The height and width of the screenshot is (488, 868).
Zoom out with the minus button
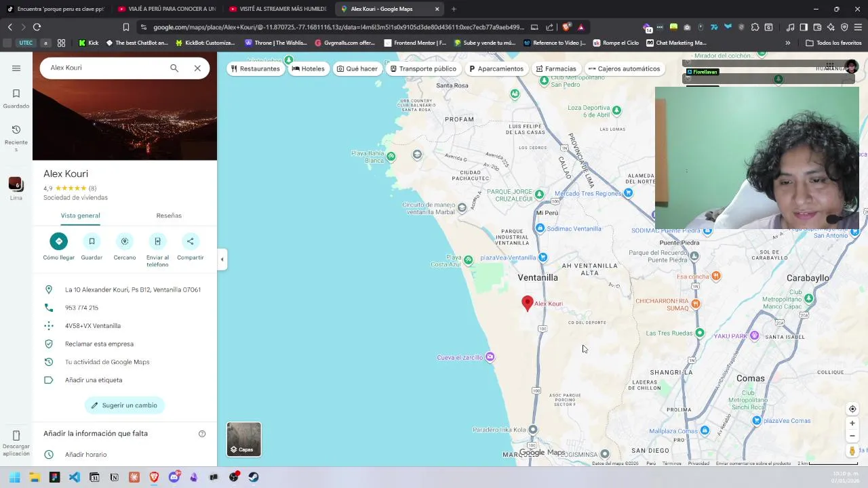click(x=852, y=436)
